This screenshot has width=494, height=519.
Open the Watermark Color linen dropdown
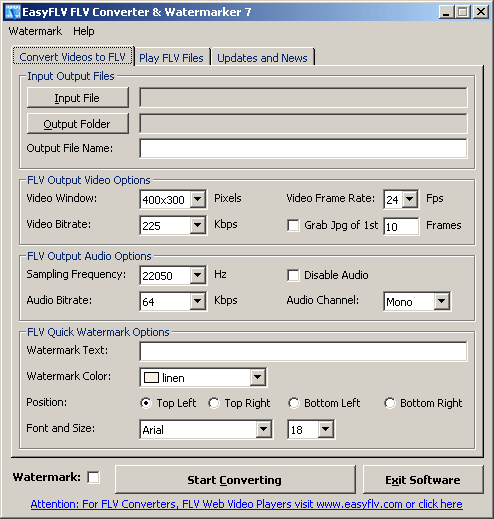(x=258, y=377)
